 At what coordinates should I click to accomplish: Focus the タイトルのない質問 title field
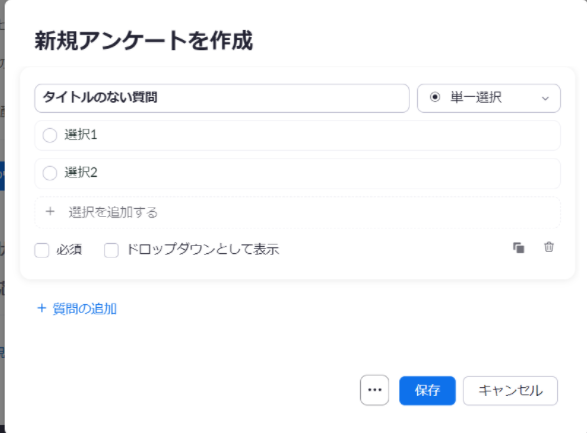click(x=222, y=98)
